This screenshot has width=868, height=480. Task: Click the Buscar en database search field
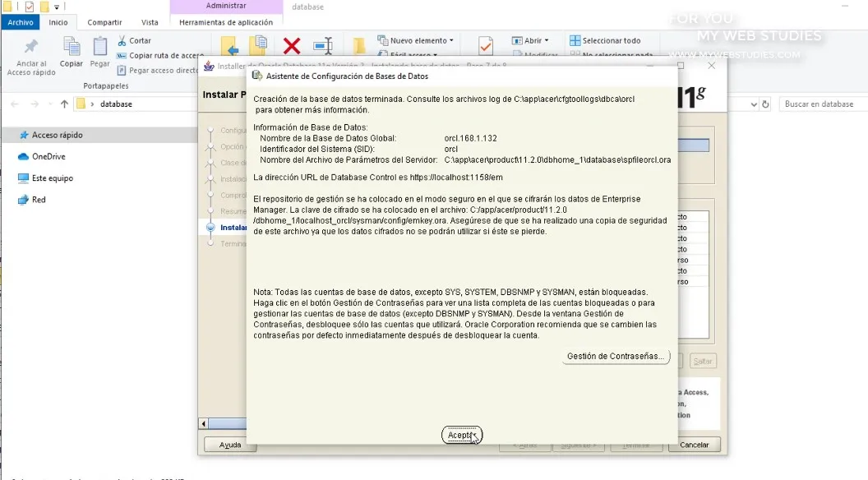(822, 104)
